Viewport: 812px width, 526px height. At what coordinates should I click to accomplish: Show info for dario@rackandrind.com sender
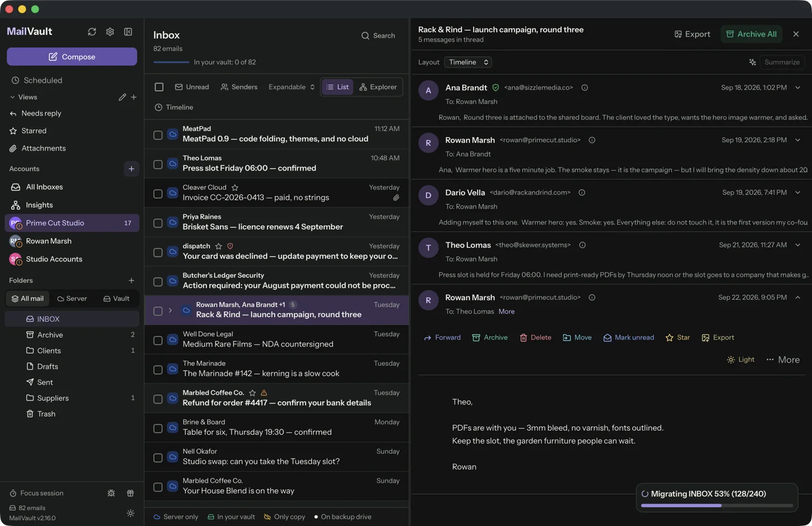(582, 192)
